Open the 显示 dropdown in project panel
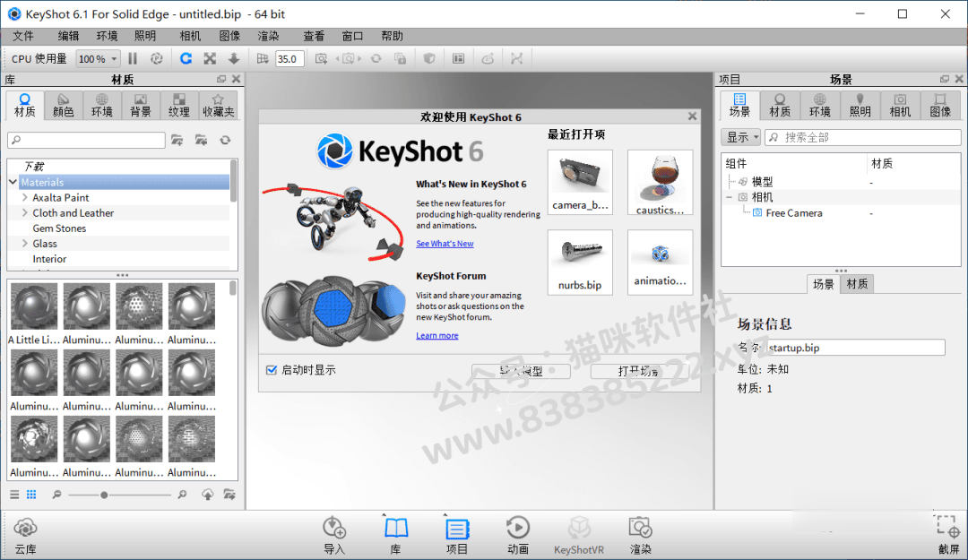The image size is (968, 560). [x=740, y=137]
